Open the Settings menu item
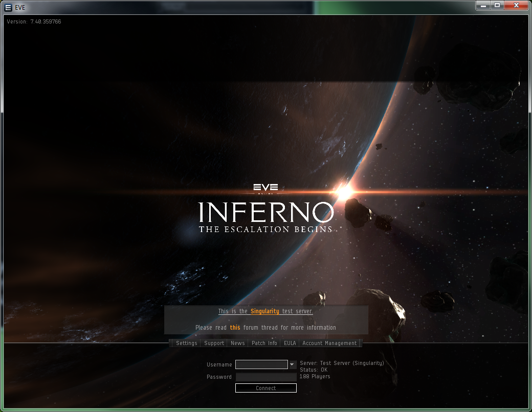This screenshot has width=532, height=412. (x=186, y=343)
